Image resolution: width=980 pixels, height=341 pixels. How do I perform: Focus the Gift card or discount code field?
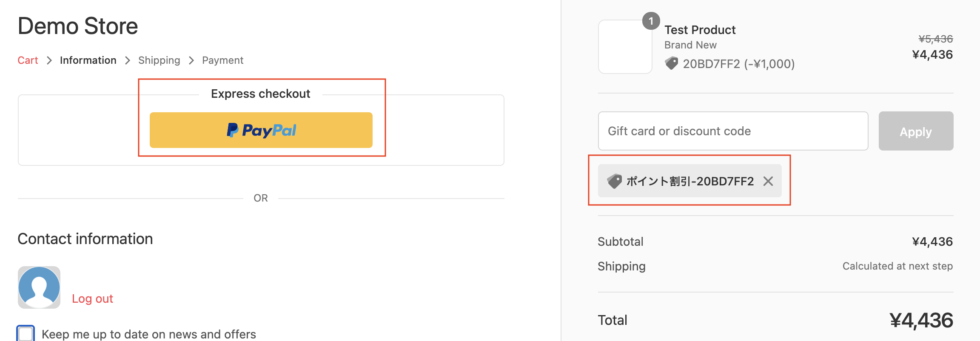tap(733, 131)
